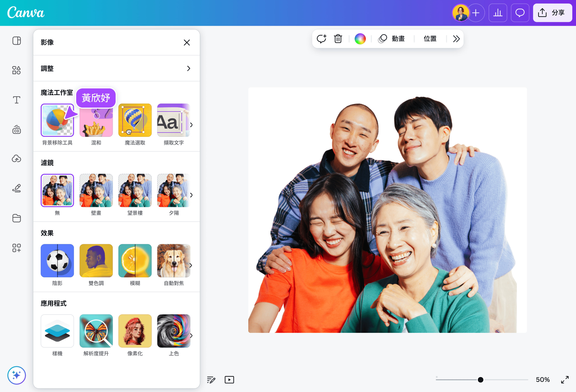Image resolution: width=576 pixels, height=392 pixels.
Task: Enter fullscreen with expand arrows icon
Action: [565, 380]
